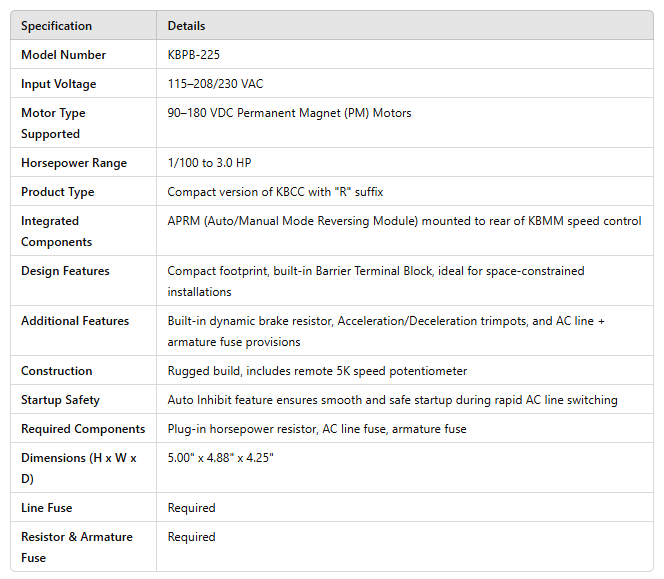664x579 pixels.
Task: Select the Compact version of KBCC text
Action: (275, 192)
